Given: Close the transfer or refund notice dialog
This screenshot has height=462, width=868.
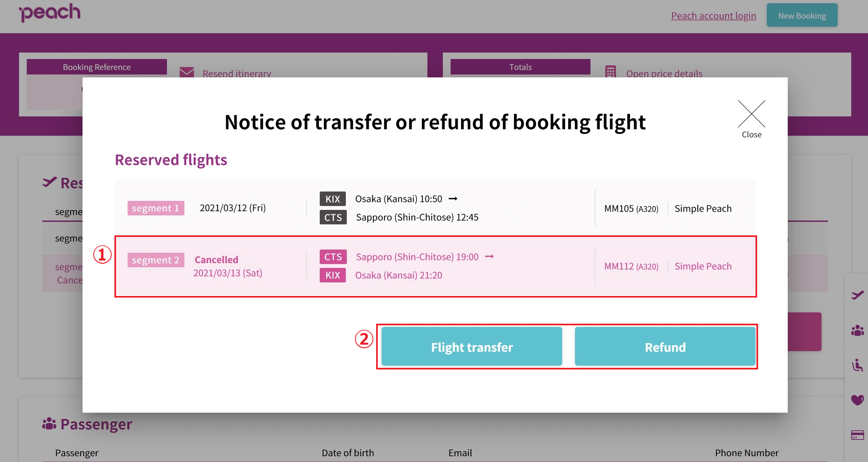Looking at the screenshot, I should [x=751, y=119].
